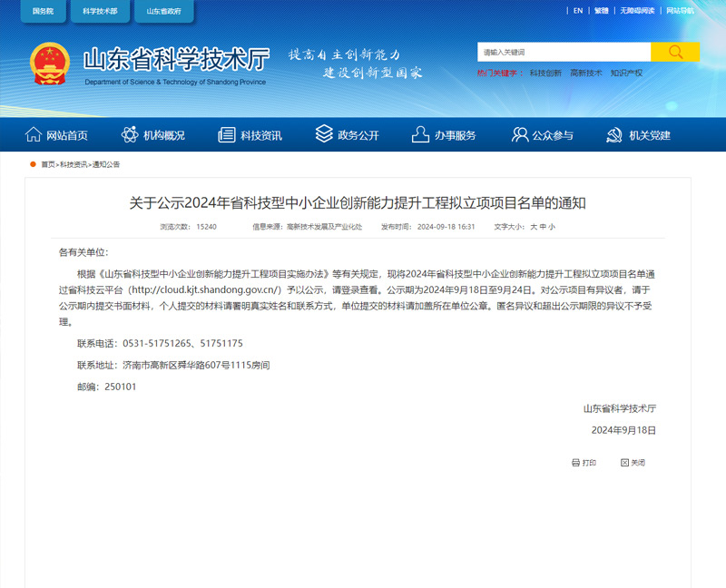Open the 网站首页 menu item

(66, 135)
